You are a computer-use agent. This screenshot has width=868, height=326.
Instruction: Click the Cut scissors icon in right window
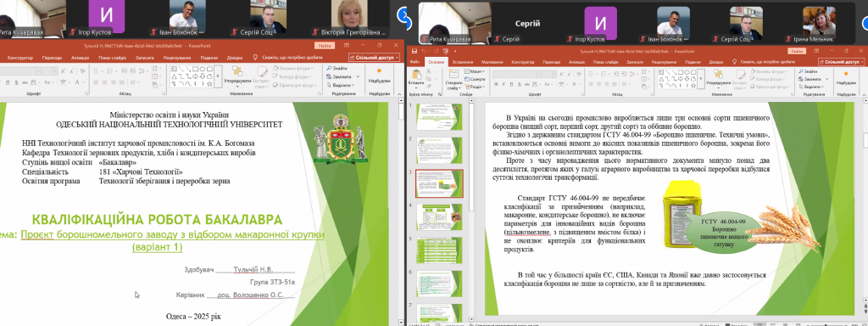[x=428, y=71]
